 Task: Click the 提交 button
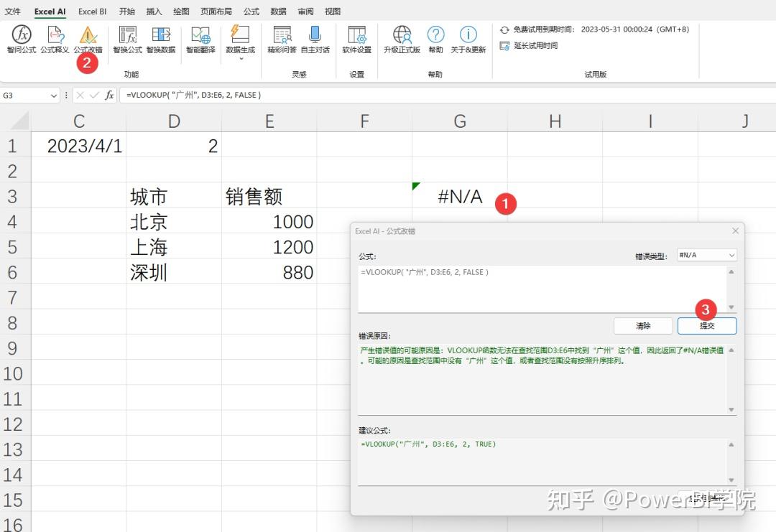tap(707, 325)
